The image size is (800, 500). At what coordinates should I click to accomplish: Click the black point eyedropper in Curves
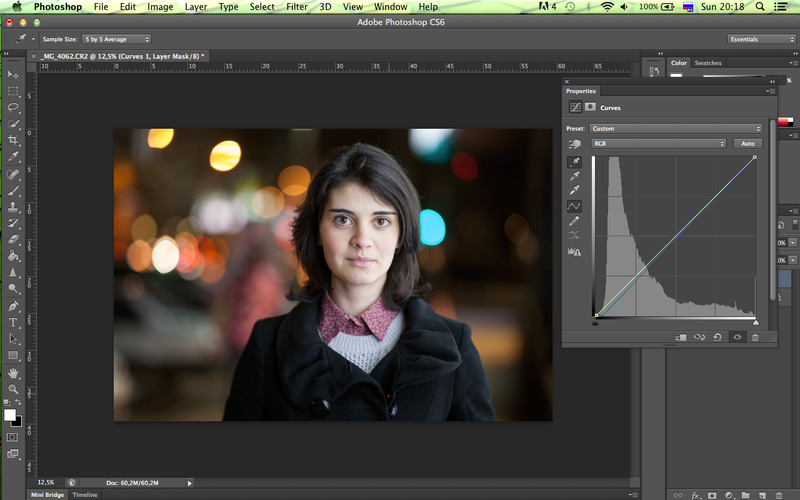(x=575, y=162)
